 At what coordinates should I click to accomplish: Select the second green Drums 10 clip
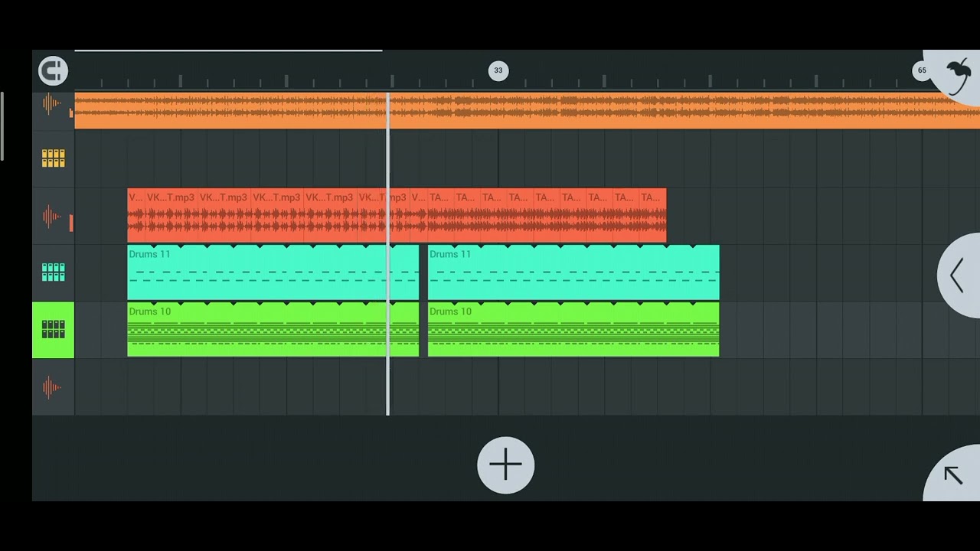[x=573, y=330]
